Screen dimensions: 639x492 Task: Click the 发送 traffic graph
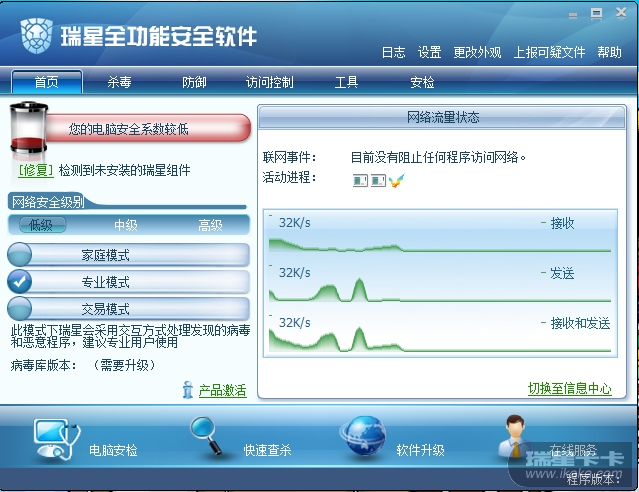coord(440,283)
